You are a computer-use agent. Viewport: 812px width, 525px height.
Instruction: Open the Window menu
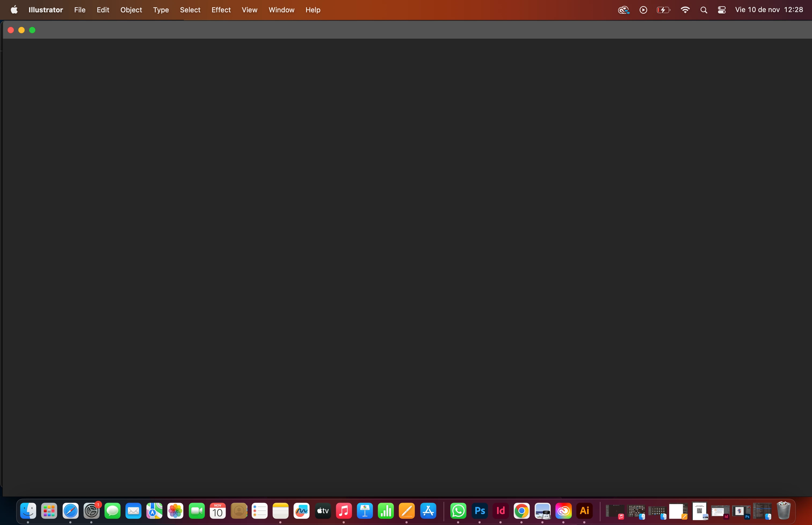point(281,10)
